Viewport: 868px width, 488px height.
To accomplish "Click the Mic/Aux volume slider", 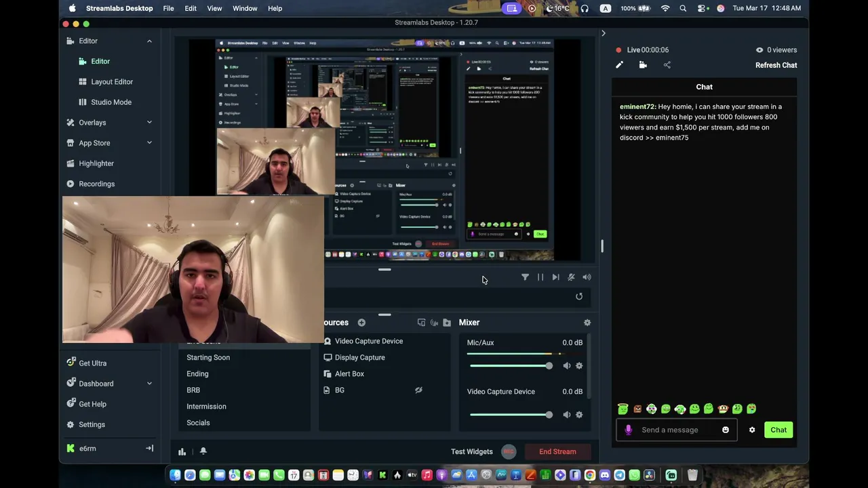I will coord(511,366).
